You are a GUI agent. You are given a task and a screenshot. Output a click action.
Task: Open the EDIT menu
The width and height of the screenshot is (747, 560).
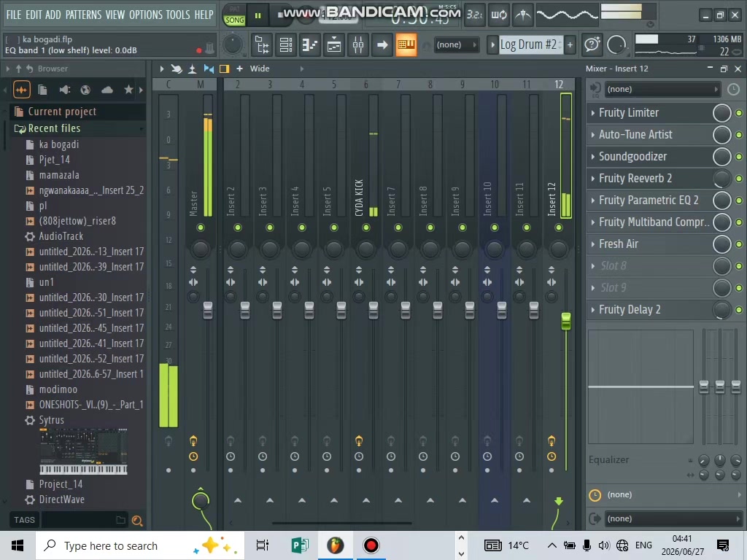pos(34,15)
